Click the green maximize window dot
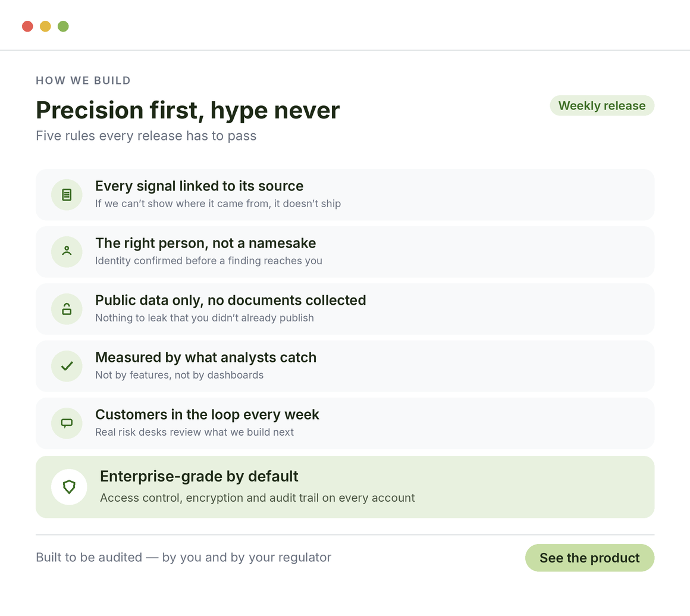Image resolution: width=690 pixels, height=616 pixels. (64, 26)
